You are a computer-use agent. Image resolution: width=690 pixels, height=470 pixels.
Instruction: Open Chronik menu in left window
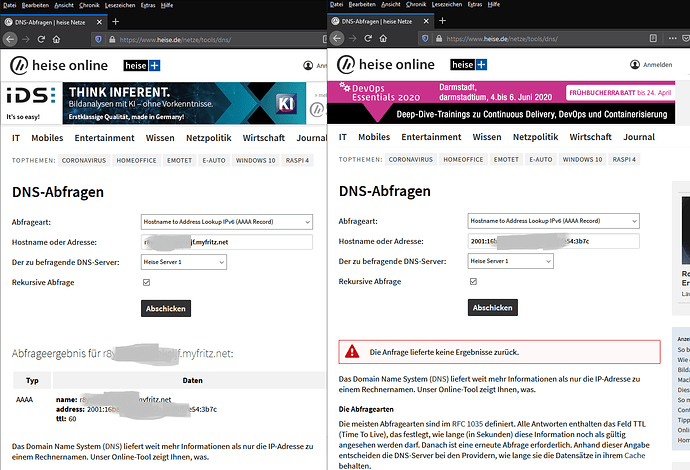coord(89,5)
